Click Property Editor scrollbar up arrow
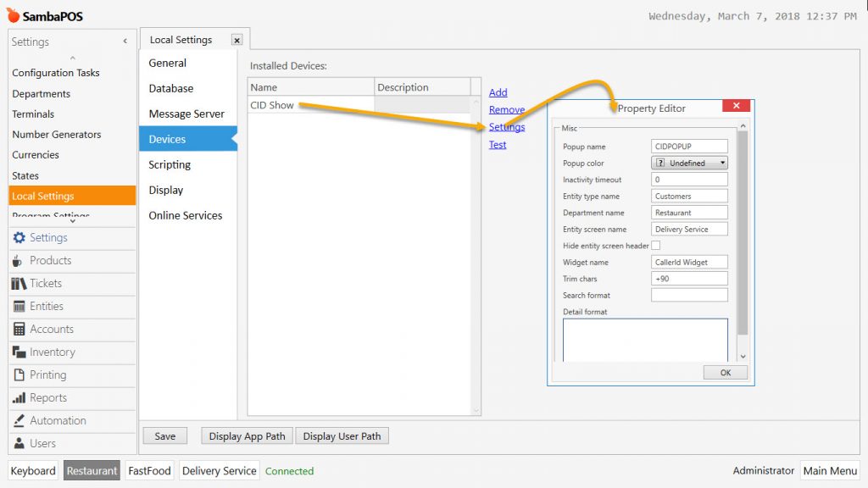The image size is (868, 488). 743,127
